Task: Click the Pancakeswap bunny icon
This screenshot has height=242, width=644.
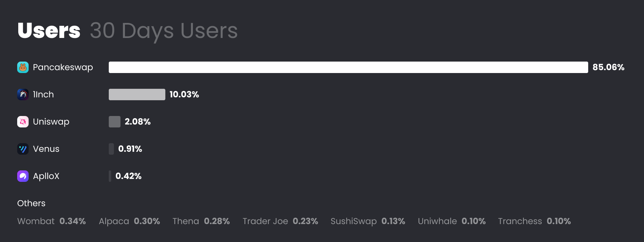Action: (x=23, y=67)
